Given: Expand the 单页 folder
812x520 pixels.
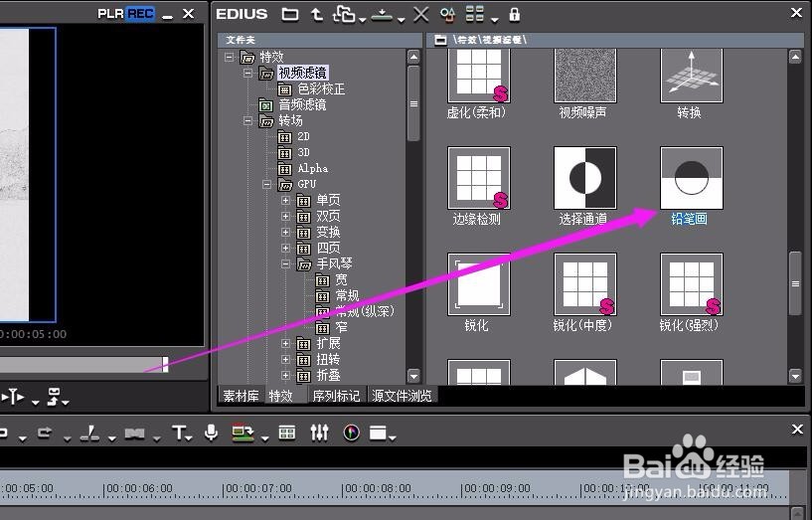Looking at the screenshot, I should 285,200.
